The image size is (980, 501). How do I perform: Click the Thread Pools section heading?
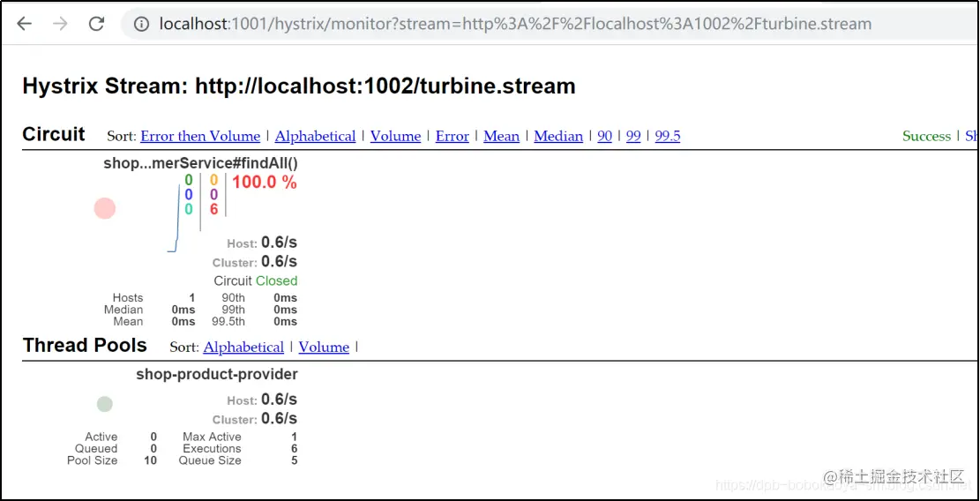pos(85,345)
